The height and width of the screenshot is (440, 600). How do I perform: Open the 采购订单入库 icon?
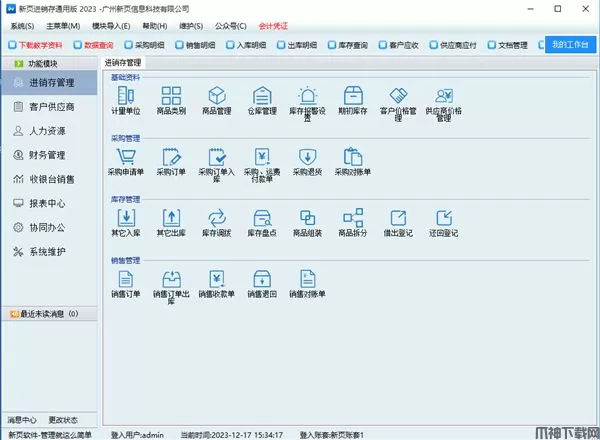click(217, 156)
